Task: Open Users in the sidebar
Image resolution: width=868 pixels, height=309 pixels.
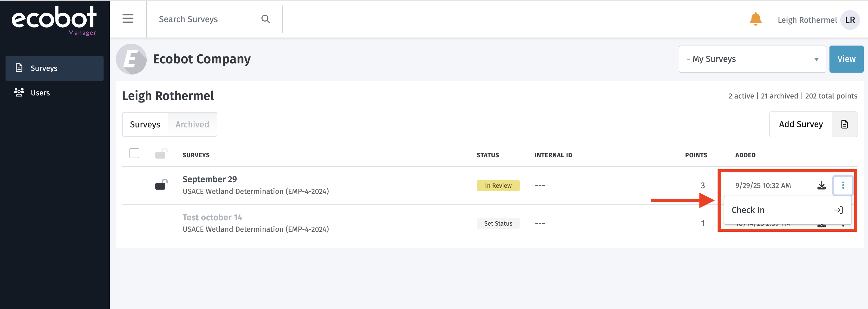Action: point(40,93)
